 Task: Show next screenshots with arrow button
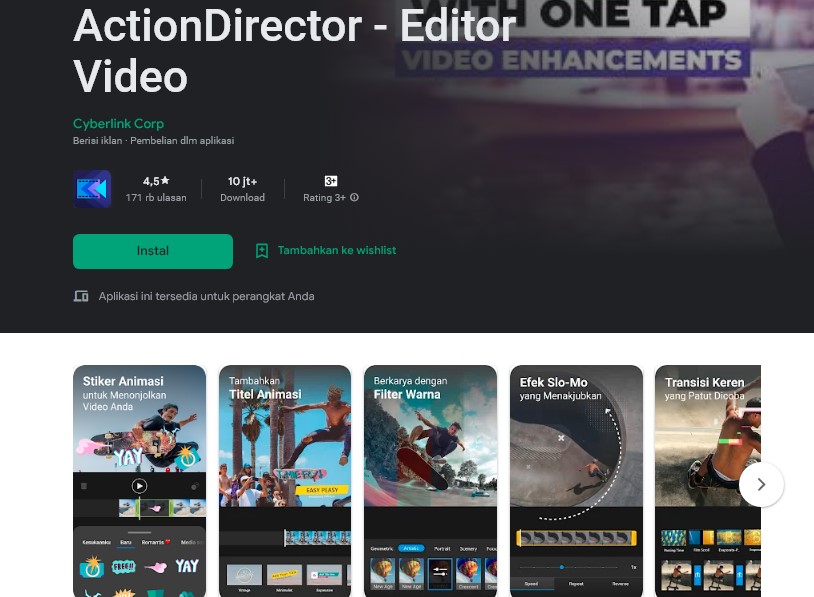coord(761,484)
